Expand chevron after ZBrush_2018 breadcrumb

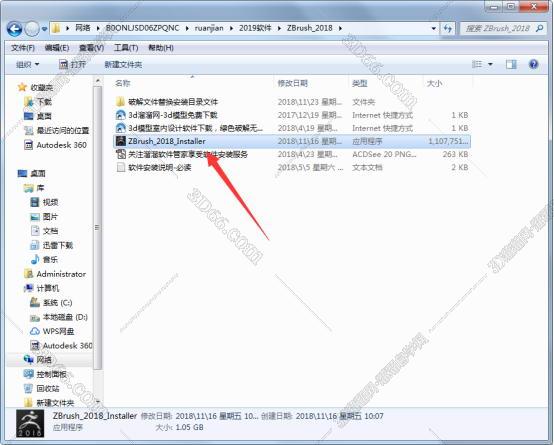point(340,28)
